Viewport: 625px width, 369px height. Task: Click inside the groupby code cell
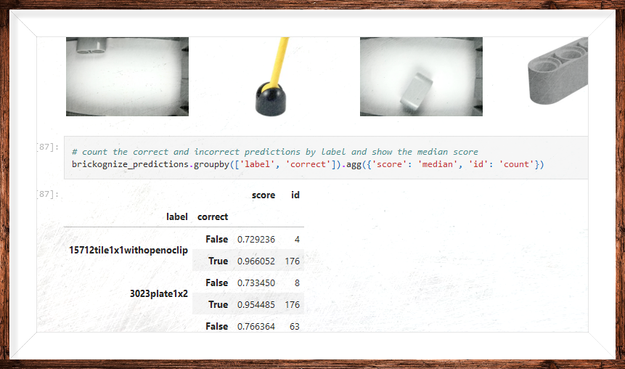click(x=326, y=158)
